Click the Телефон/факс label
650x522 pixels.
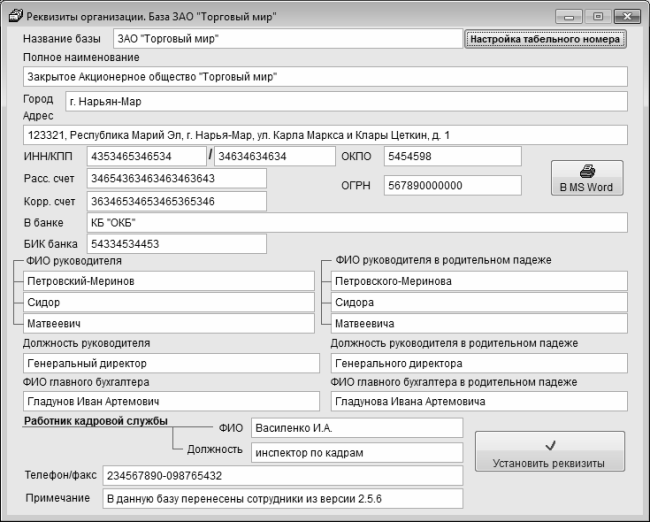61,475
